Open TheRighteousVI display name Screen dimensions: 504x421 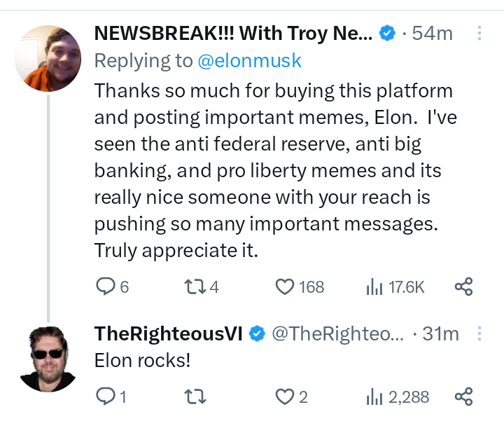[x=168, y=334]
